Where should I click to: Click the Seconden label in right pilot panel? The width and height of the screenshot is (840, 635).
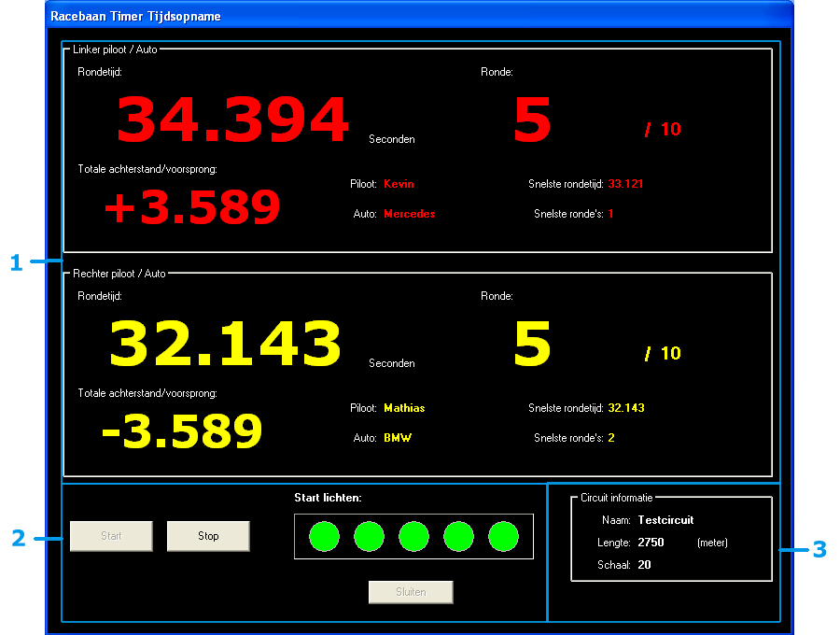(x=392, y=363)
